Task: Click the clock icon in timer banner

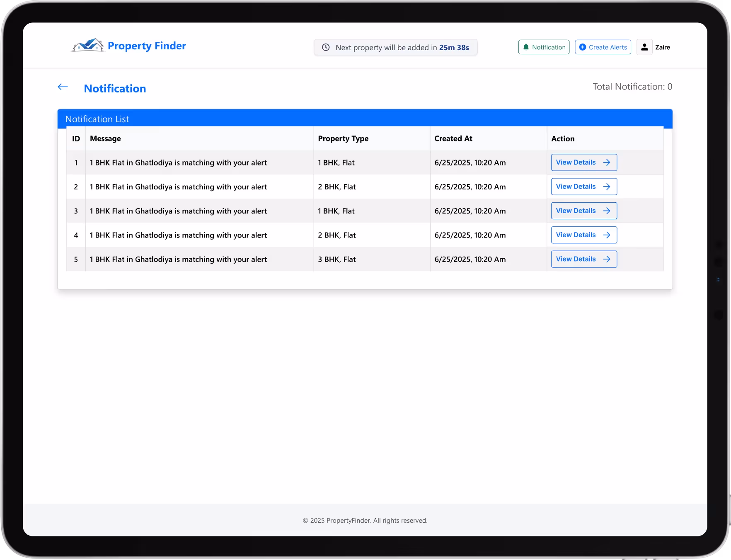Action: [326, 47]
